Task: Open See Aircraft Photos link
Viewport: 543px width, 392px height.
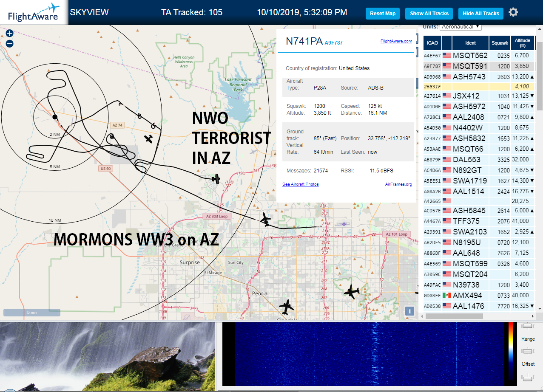Action: click(x=300, y=184)
